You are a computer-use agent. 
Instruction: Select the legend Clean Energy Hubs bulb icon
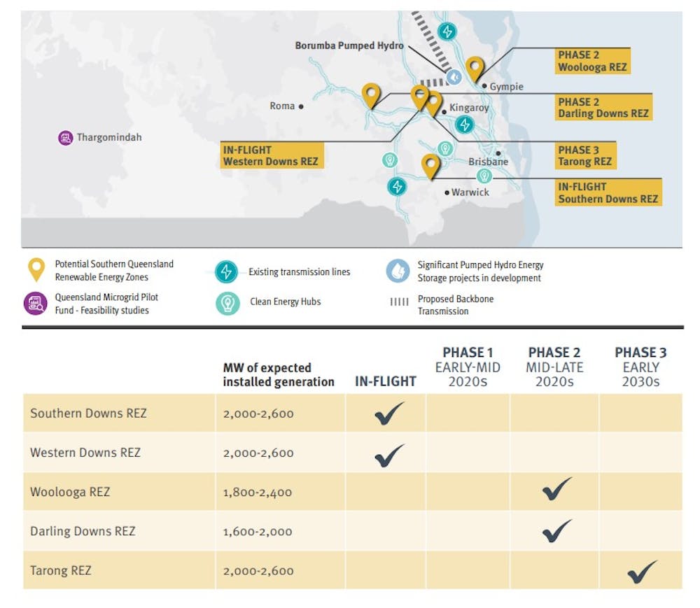click(x=227, y=304)
